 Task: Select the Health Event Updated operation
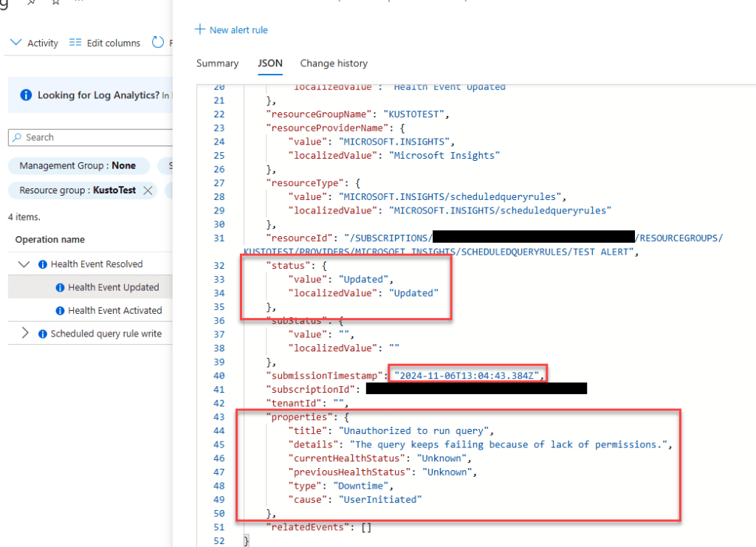pos(113,287)
